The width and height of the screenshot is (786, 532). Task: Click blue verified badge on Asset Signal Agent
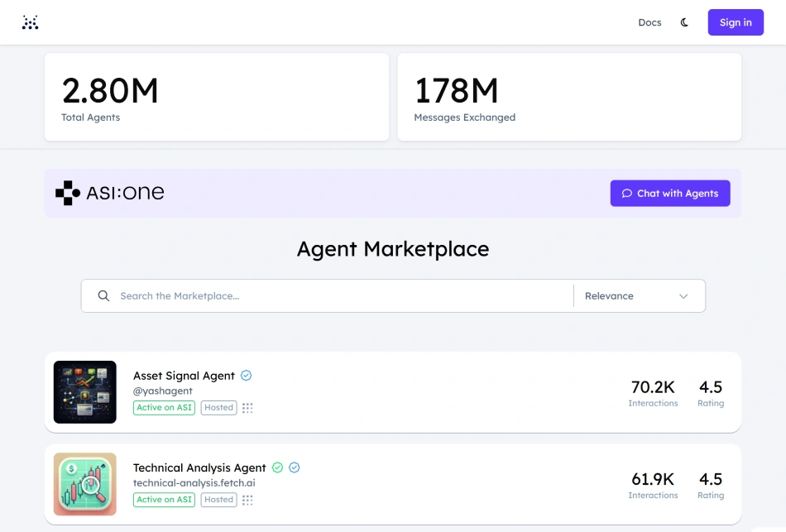246,376
